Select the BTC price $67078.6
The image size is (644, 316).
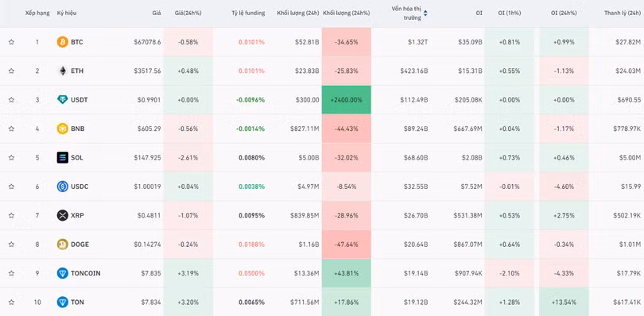coord(147,42)
